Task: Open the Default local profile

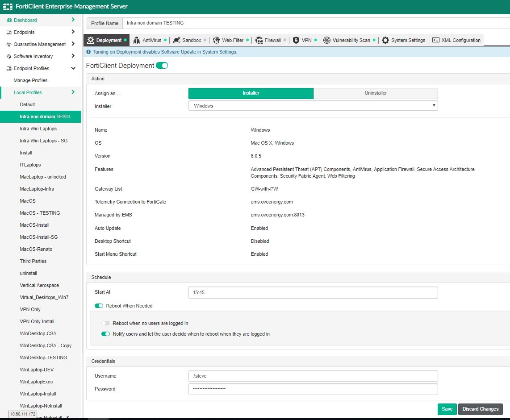Action: [x=27, y=104]
